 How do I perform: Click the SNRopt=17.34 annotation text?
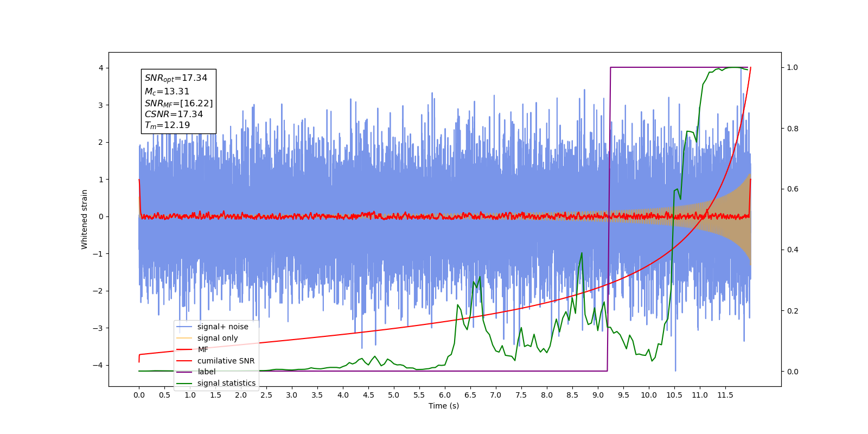(176, 78)
